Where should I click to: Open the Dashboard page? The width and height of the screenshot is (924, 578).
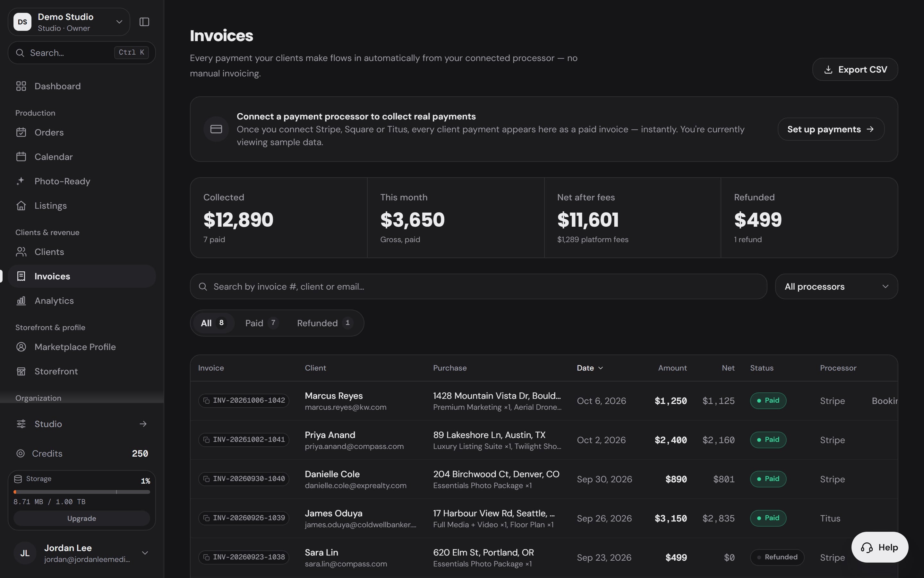pos(82,86)
